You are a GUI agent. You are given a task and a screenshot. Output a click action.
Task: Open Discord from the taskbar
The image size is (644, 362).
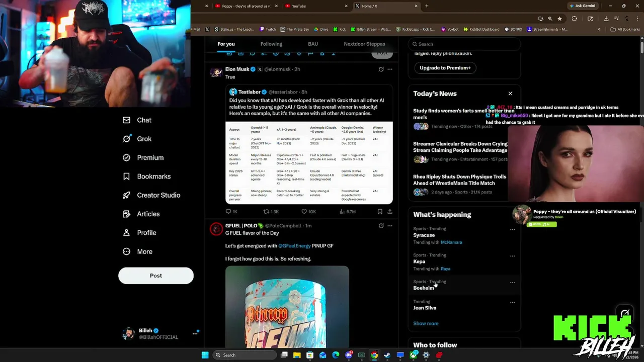(x=349, y=355)
